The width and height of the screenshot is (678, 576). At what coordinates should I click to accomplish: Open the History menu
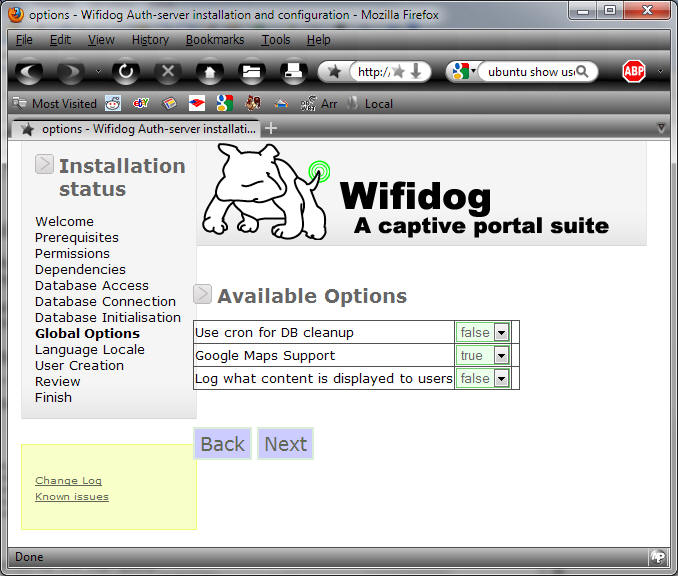click(150, 40)
